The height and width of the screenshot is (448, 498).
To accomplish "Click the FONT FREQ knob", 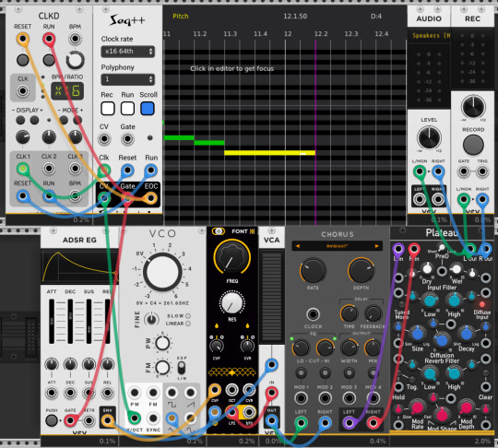I will [231, 256].
